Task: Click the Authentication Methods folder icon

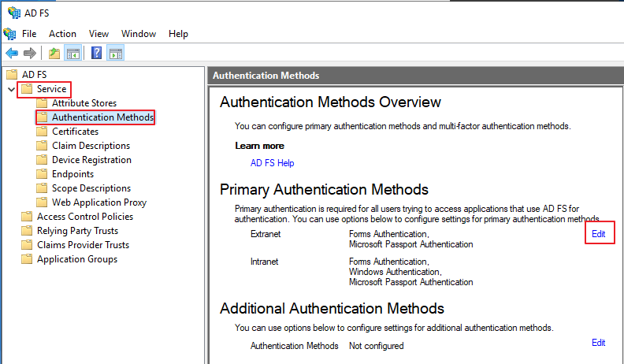Action: click(42, 117)
